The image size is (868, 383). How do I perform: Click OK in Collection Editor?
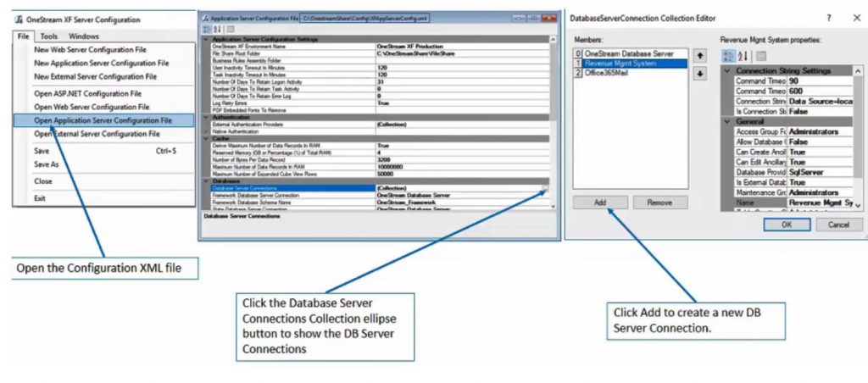tap(787, 225)
